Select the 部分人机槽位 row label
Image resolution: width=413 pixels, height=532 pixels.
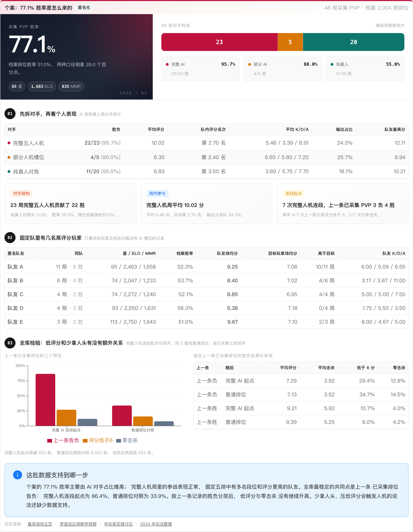click(29, 157)
